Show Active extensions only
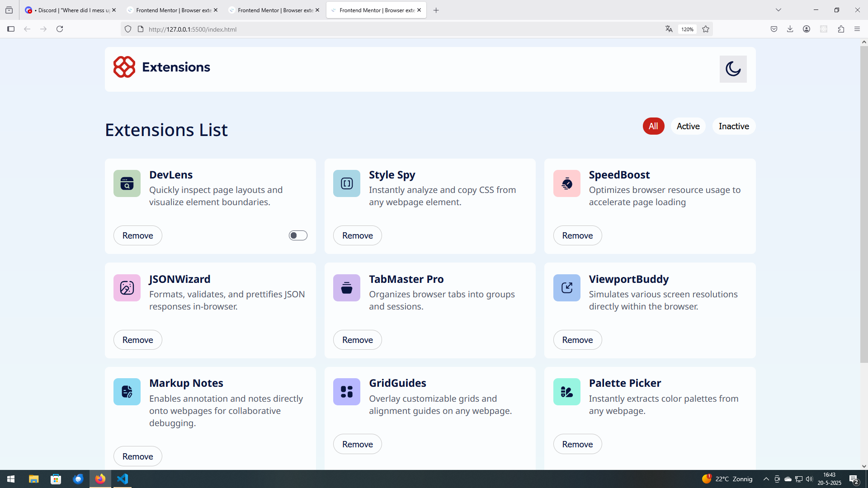The width and height of the screenshot is (868, 488). coord(688,126)
